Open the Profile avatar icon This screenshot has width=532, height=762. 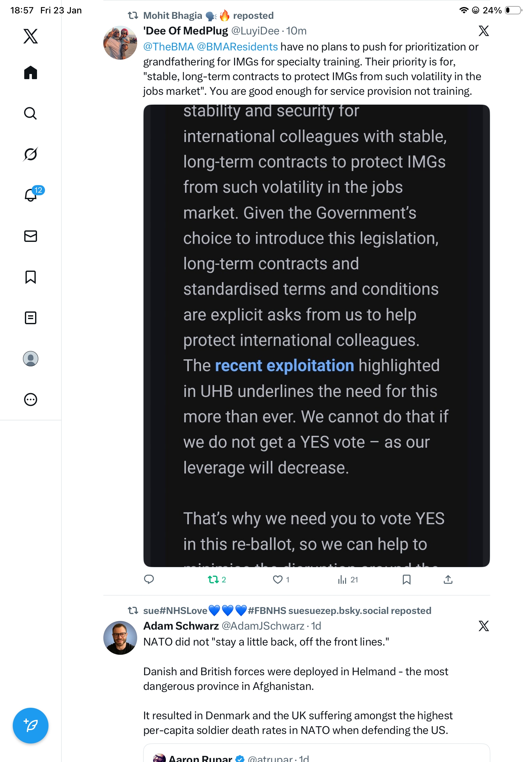(x=31, y=359)
